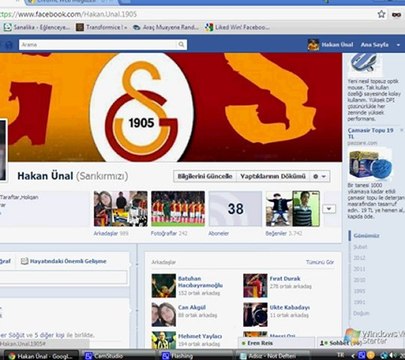Image resolution: width=405 pixels, height=360 pixels.
Task: Jump to 2010 in the timeline
Action: click(359, 280)
